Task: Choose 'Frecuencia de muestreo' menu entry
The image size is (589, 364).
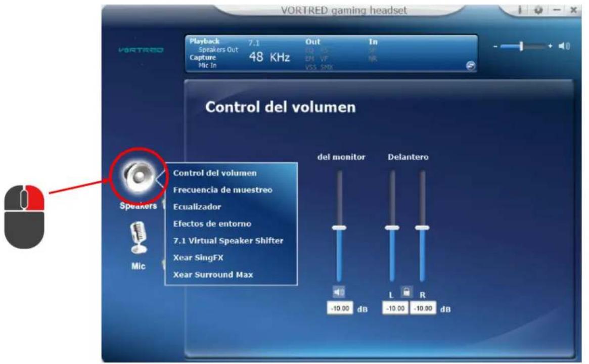Action: pyautogui.click(x=222, y=190)
